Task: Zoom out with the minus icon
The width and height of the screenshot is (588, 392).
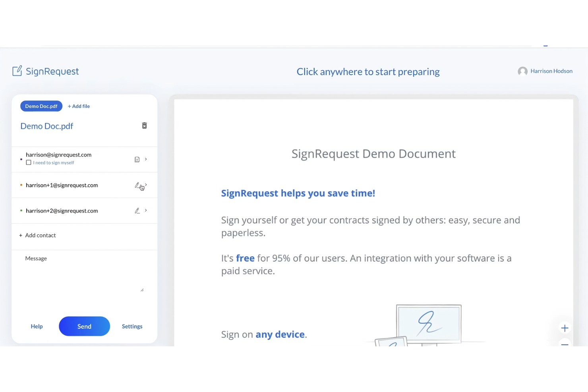Action: point(565,345)
